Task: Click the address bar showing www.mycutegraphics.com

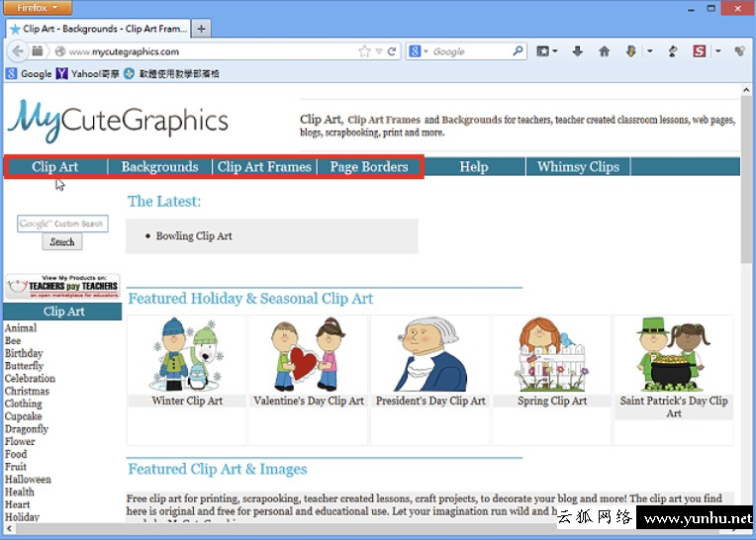Action: coord(212,51)
